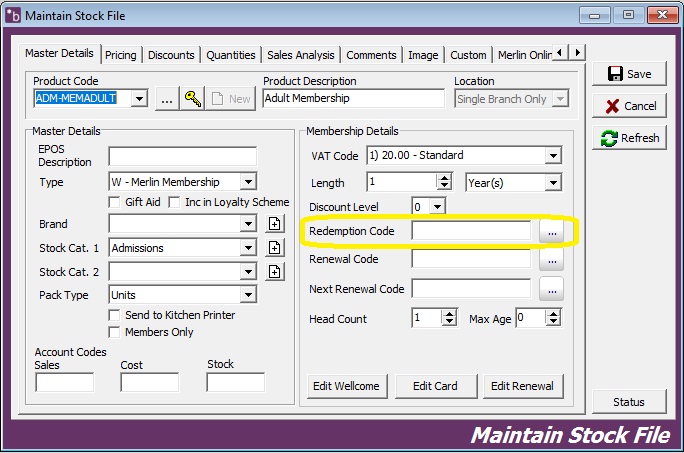Enable Inc in Loyalty Scheme
The image size is (684, 453).
point(174,202)
